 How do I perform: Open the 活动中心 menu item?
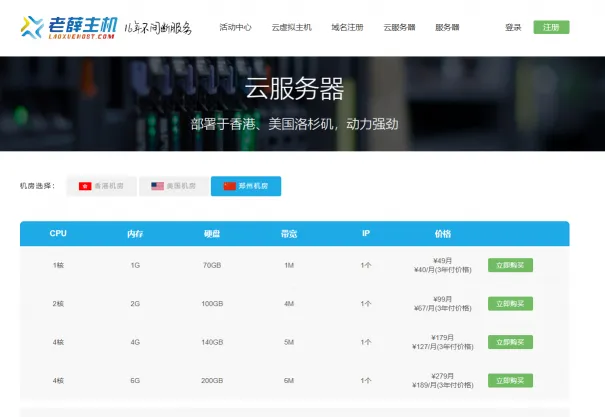click(x=235, y=28)
